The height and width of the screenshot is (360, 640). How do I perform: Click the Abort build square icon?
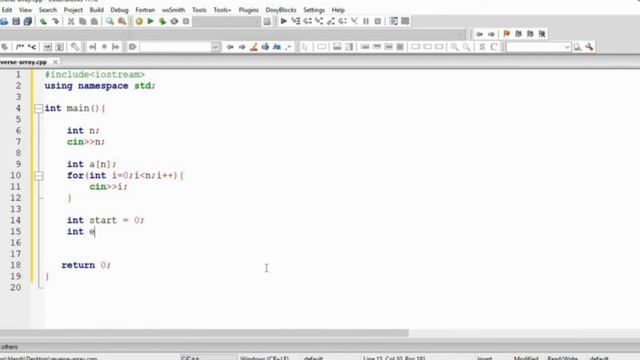coord(186,21)
